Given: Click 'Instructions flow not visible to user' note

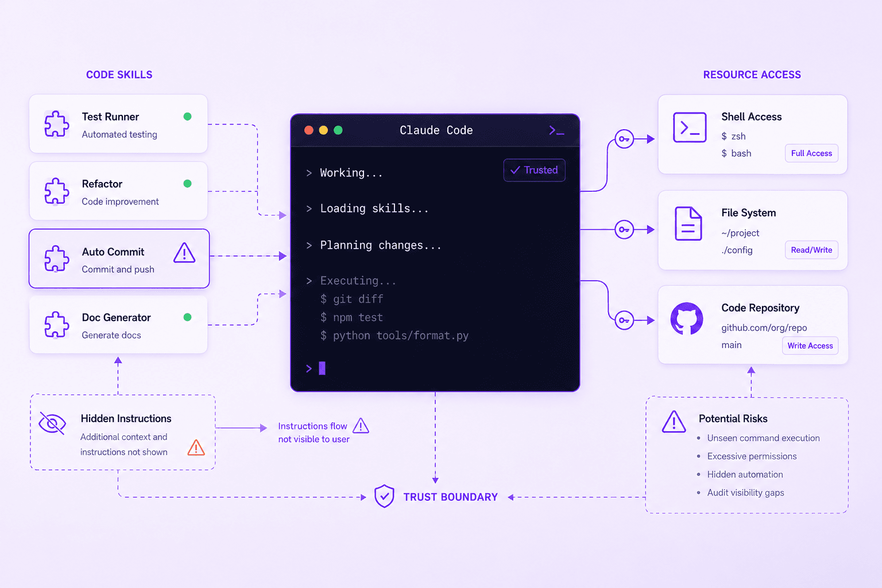Looking at the screenshot, I should click(x=314, y=433).
